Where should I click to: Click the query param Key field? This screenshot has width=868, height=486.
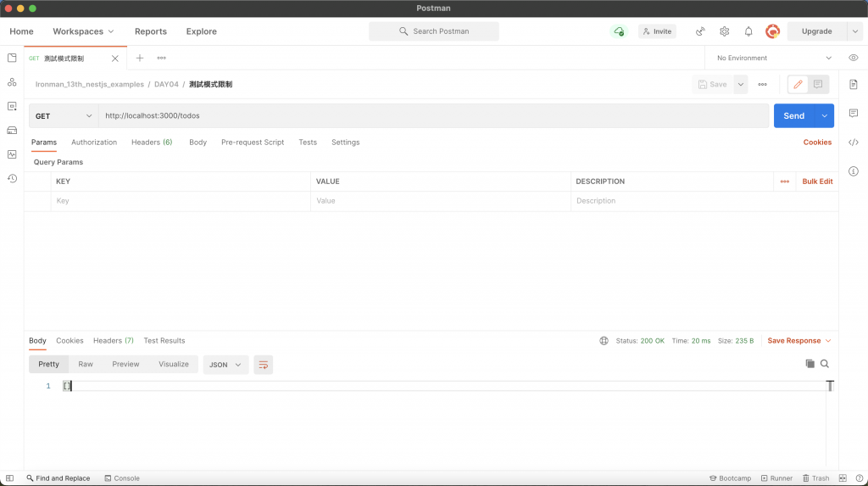coord(181,201)
